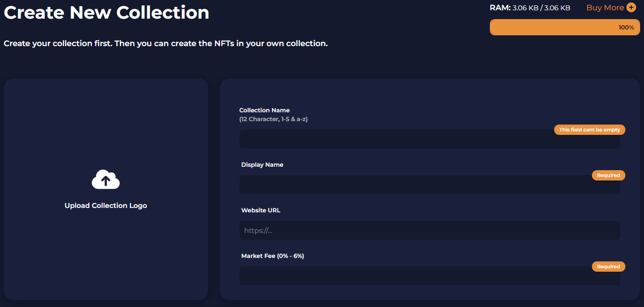Select the Upload Collection Logo label

(x=106, y=205)
